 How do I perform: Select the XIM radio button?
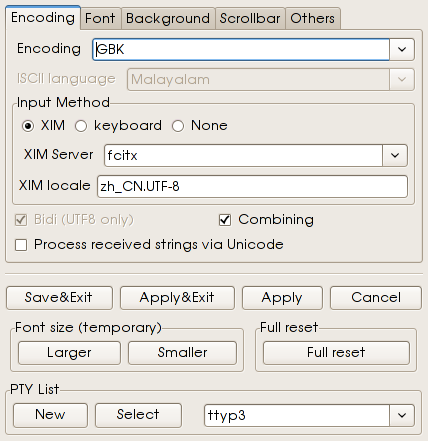click(x=28, y=126)
